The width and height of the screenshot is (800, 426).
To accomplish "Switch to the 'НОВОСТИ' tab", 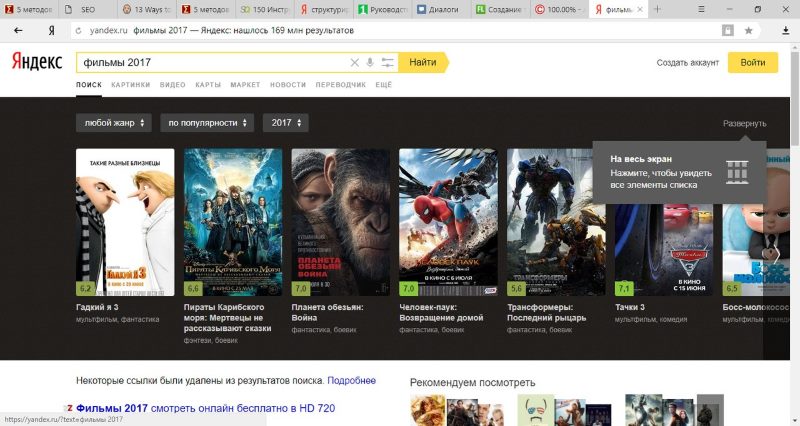I will pyautogui.click(x=288, y=85).
